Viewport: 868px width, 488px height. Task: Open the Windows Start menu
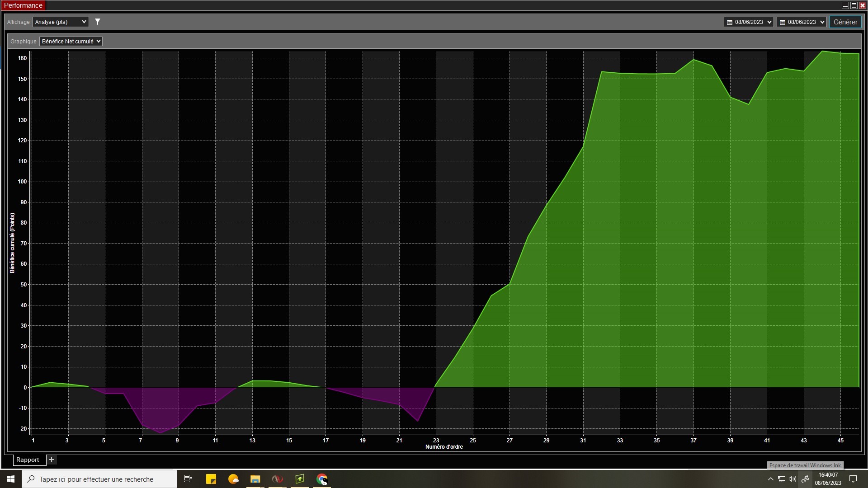pyautogui.click(x=11, y=479)
